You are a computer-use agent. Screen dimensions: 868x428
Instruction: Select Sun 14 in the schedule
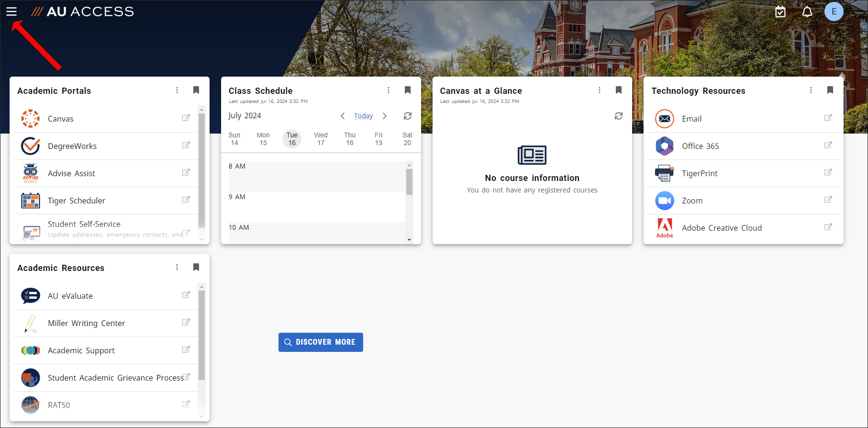234,139
